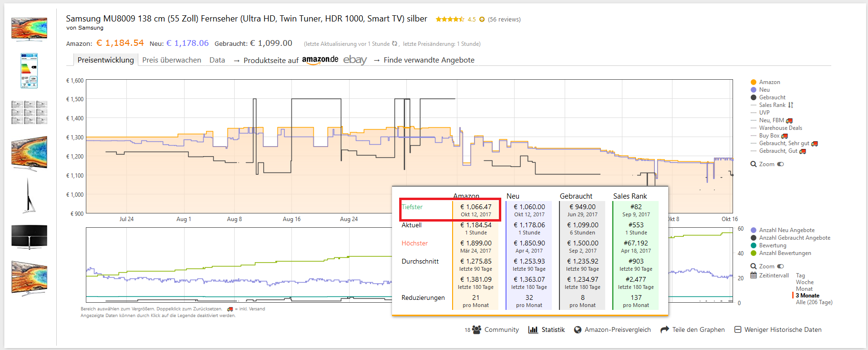Open Amazon-Preisvergleich
868x350 pixels.
pos(612,329)
